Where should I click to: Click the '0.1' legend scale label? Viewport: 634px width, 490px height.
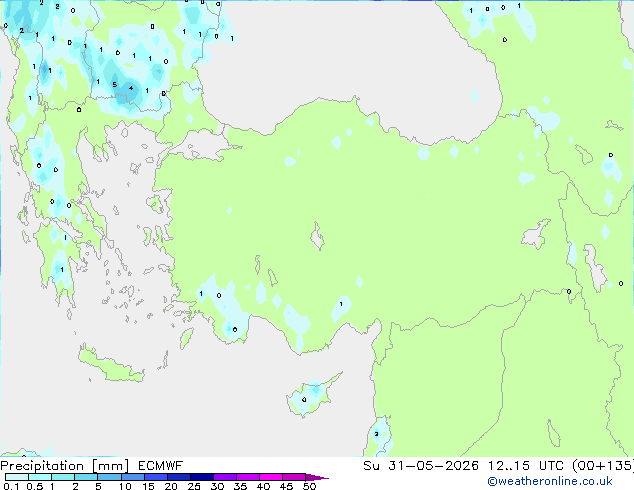tap(11, 486)
